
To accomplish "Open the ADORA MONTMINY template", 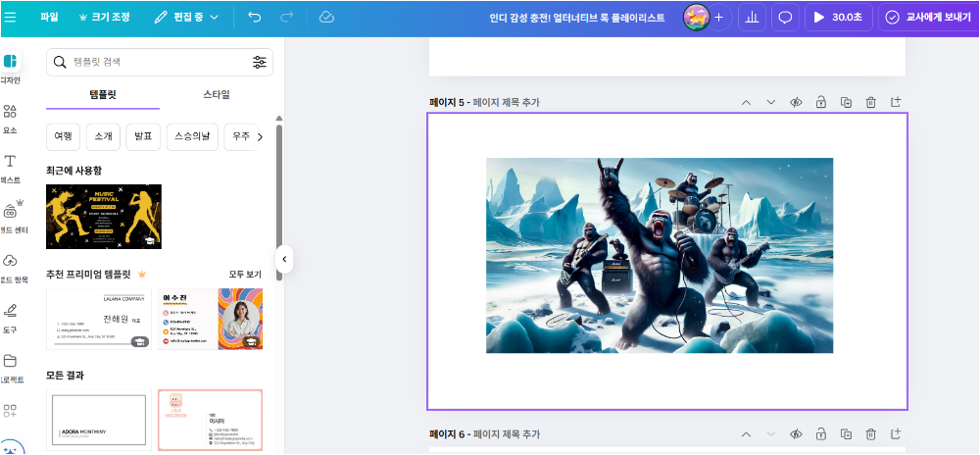I will click(x=99, y=420).
